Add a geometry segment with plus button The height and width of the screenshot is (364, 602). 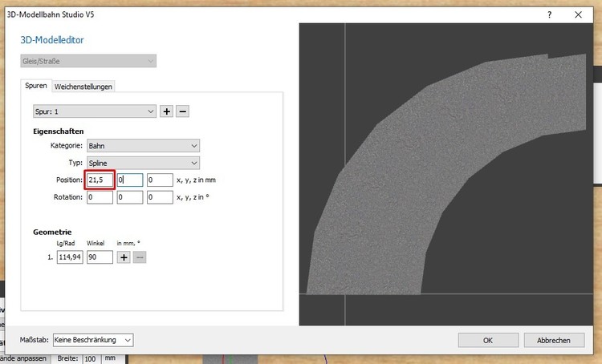[124, 257]
